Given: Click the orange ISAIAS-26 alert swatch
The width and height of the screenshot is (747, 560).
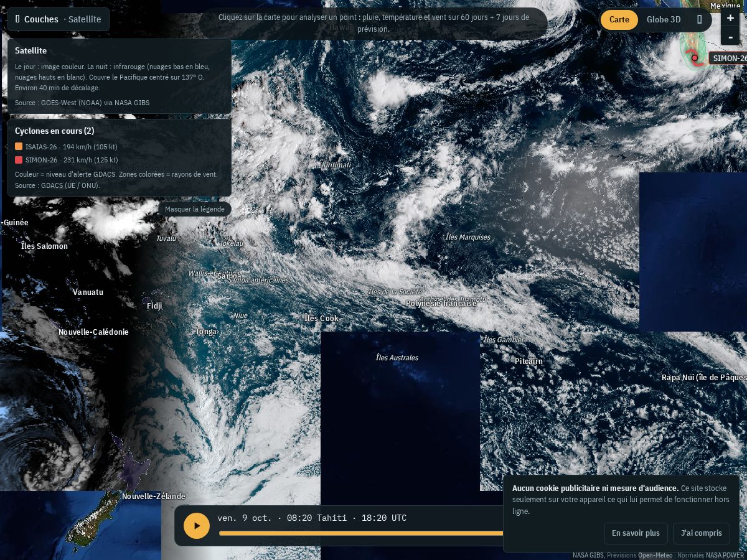Looking at the screenshot, I should (x=19, y=147).
